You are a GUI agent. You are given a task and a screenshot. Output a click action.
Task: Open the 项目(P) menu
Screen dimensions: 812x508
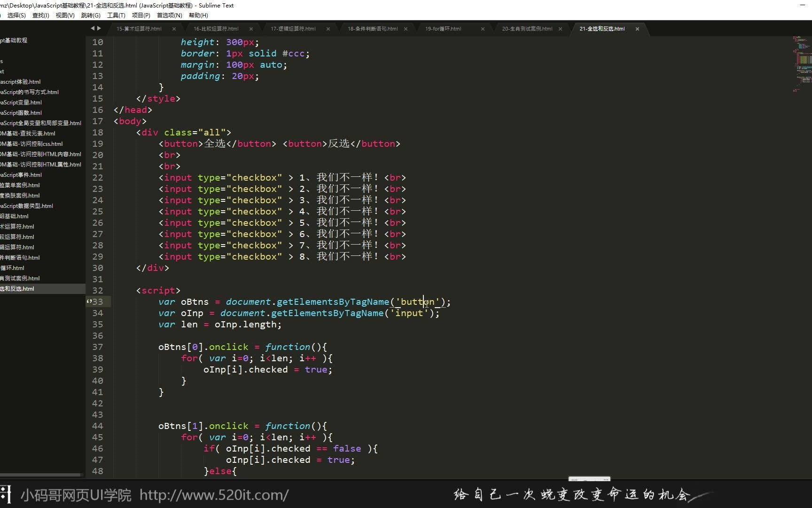point(141,16)
